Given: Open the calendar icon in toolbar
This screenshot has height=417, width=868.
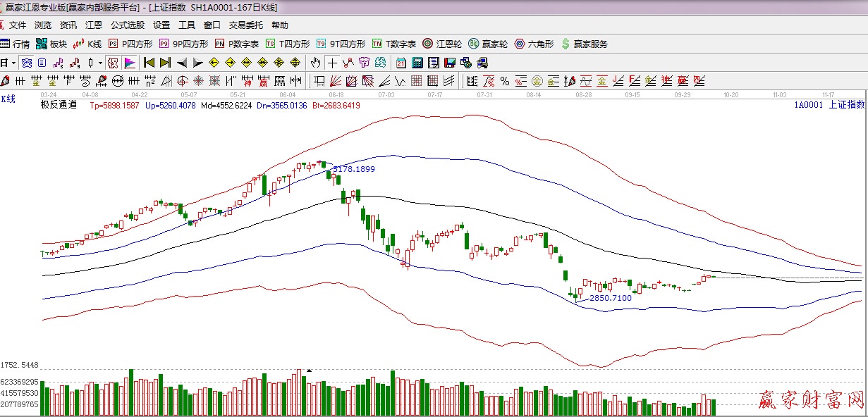Looking at the screenshot, I should (401, 63).
